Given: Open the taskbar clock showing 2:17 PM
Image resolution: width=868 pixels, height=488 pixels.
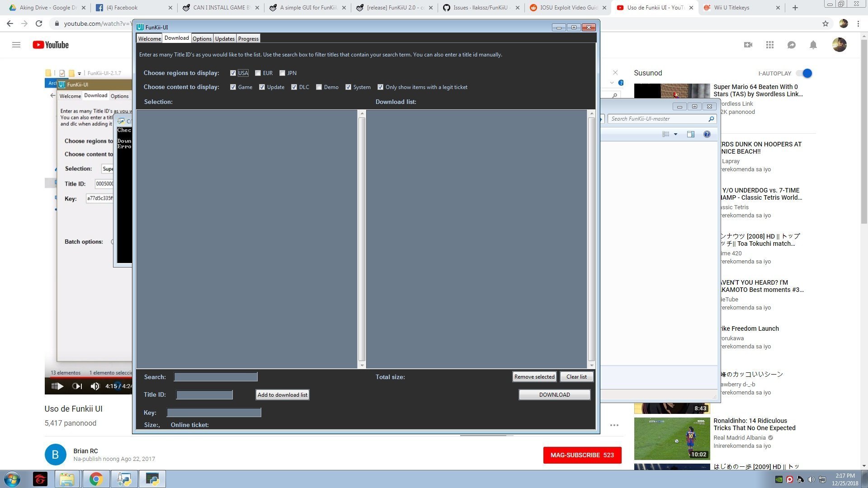Looking at the screenshot, I should pyautogui.click(x=844, y=479).
